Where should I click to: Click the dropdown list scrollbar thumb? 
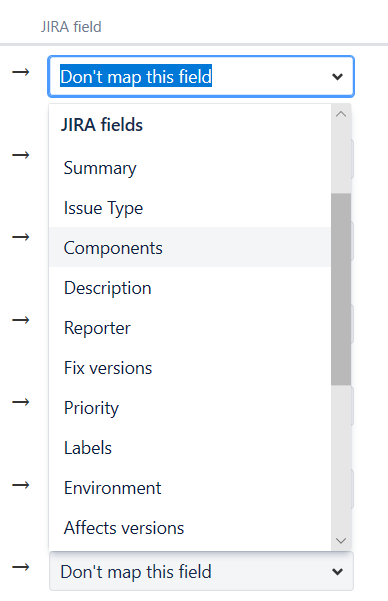pyautogui.click(x=341, y=289)
